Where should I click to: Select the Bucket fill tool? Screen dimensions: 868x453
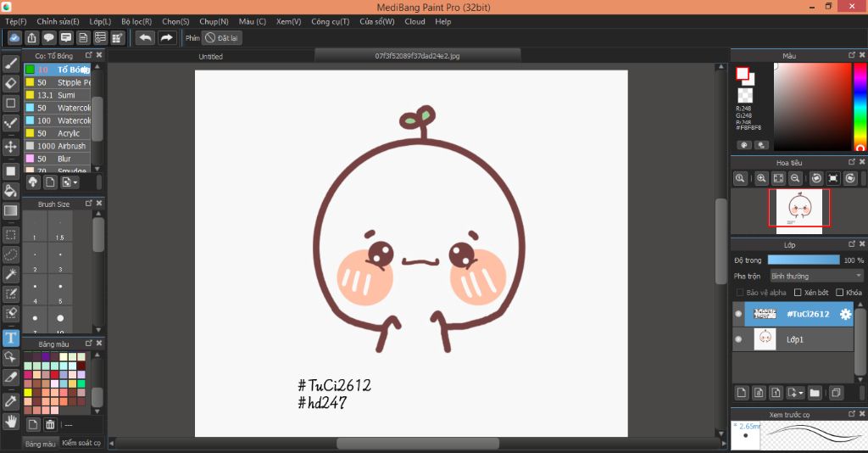click(x=10, y=191)
